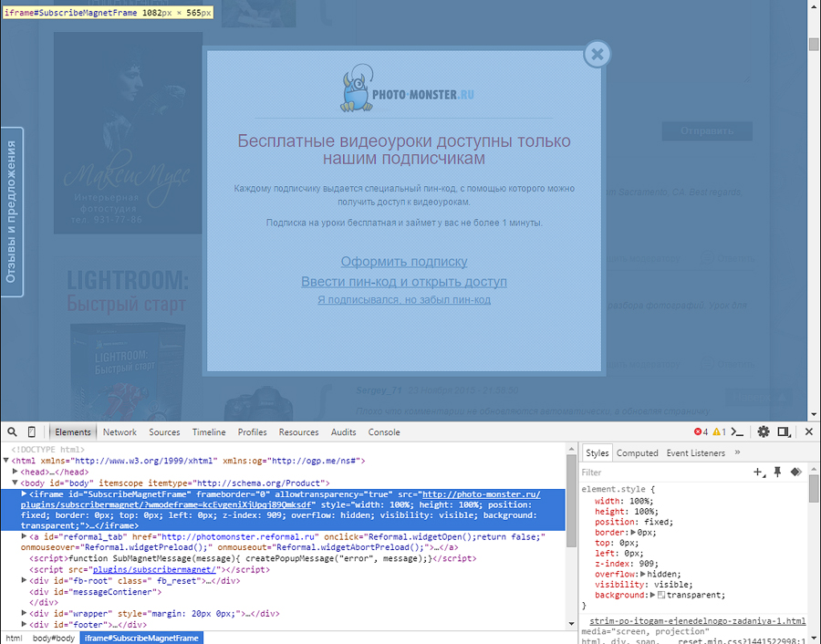Switch to the Network tab
This screenshot has height=644, width=821.
pyautogui.click(x=120, y=432)
